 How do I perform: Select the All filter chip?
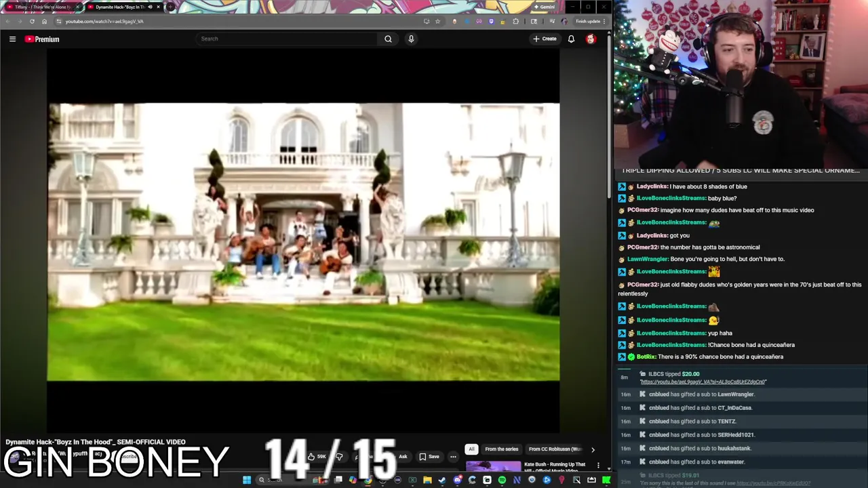[x=471, y=449]
